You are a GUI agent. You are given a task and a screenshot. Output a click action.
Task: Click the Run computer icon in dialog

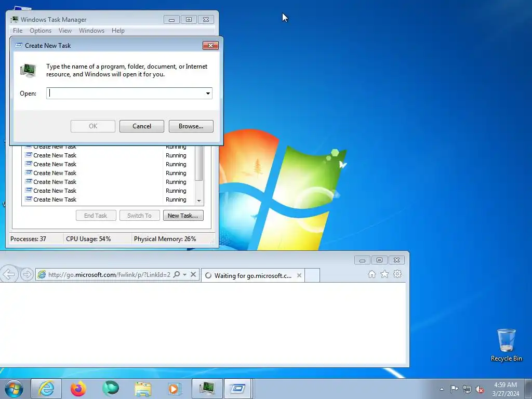tap(28, 70)
